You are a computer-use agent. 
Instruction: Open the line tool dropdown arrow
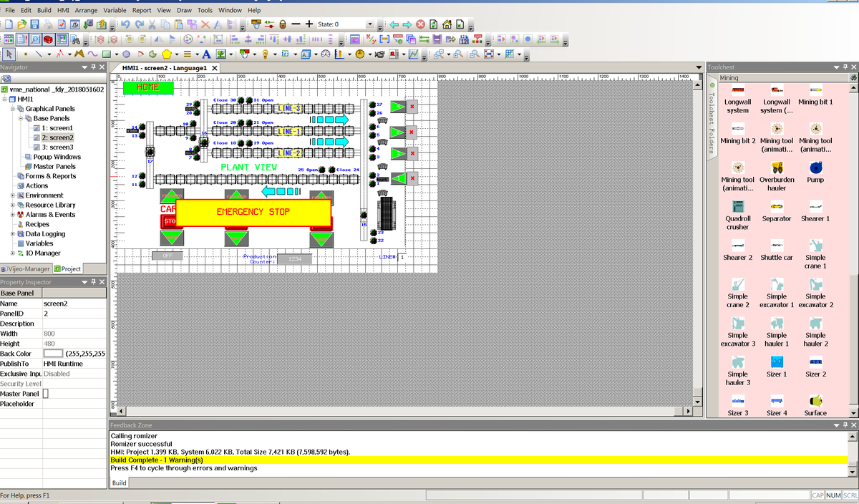[49, 54]
